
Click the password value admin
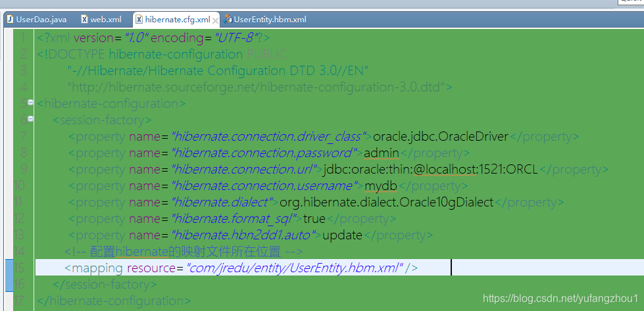pos(382,153)
